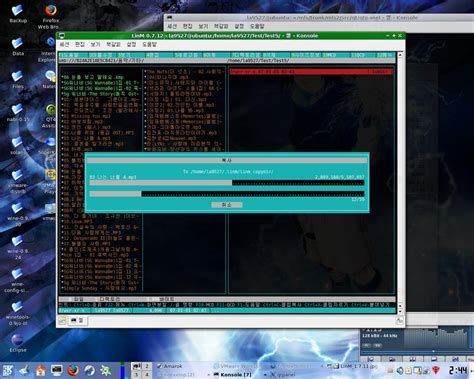This screenshot has height=379, width=474.
Task: Select "Simply Sunday" file in LinM list
Action: [99, 288]
